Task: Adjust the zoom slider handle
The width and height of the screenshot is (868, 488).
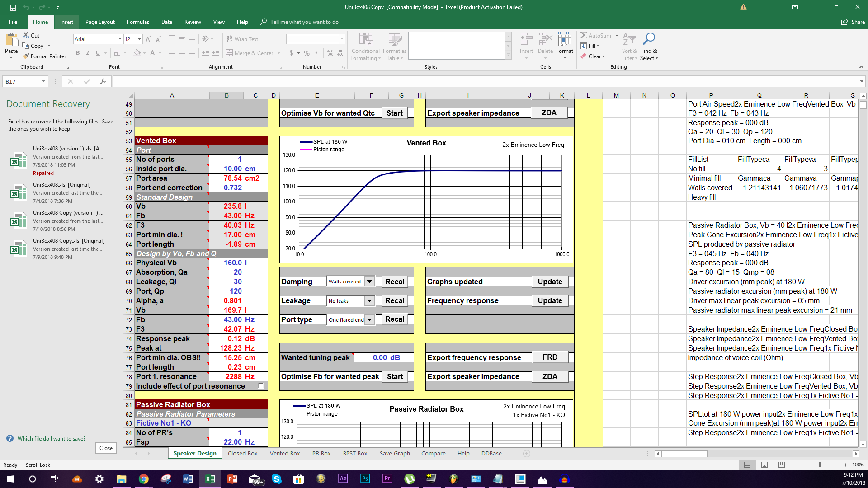Action: pos(820,465)
